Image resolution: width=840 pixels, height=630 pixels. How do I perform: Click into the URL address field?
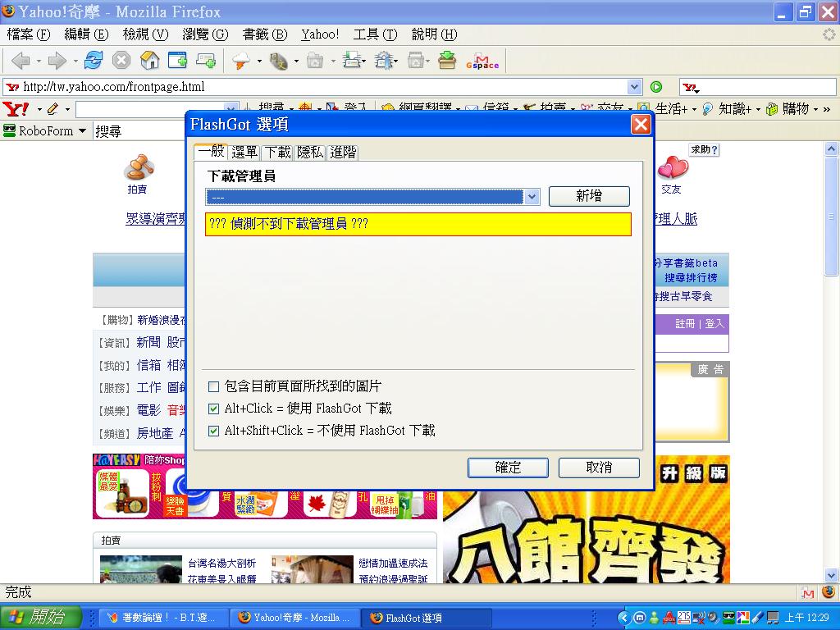point(324,87)
